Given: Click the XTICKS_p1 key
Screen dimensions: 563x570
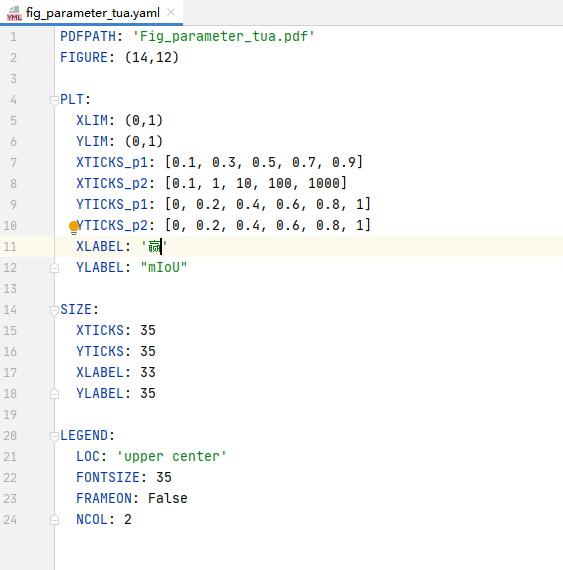Looking at the screenshot, I should pyautogui.click(x=112, y=162).
